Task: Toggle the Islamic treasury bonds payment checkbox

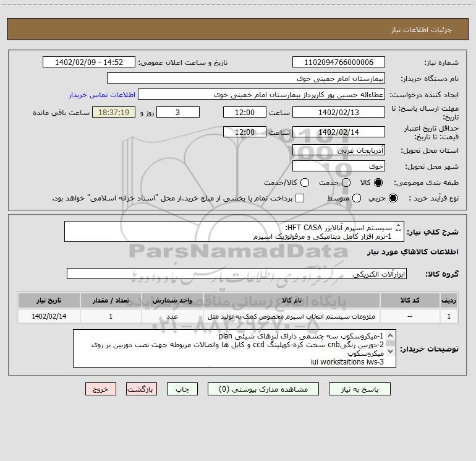Action: click(x=300, y=198)
